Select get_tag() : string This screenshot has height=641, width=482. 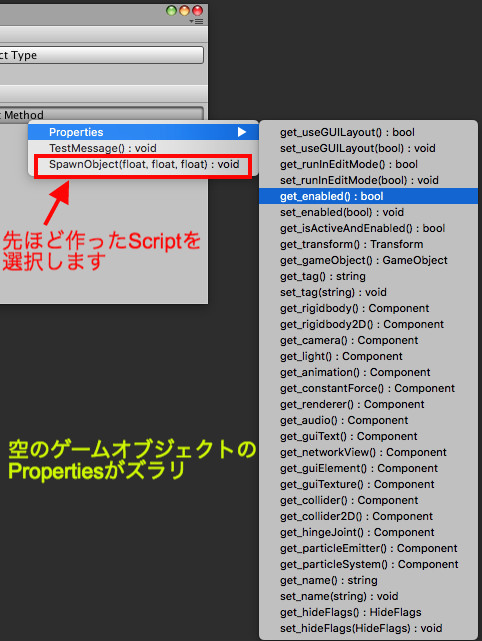pyautogui.click(x=368, y=276)
